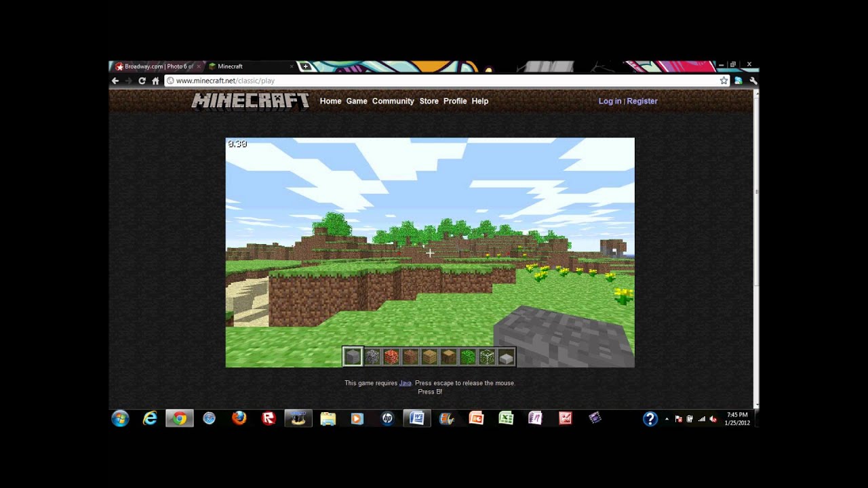Viewport: 868px width, 488px height.
Task: Reload the Minecraft page
Action: [x=142, y=81]
